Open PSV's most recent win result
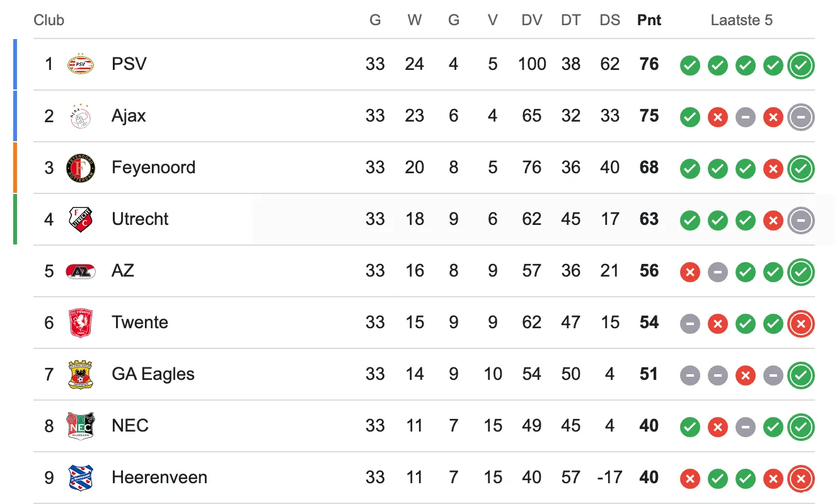The height and width of the screenshot is (504, 837). [x=801, y=65]
